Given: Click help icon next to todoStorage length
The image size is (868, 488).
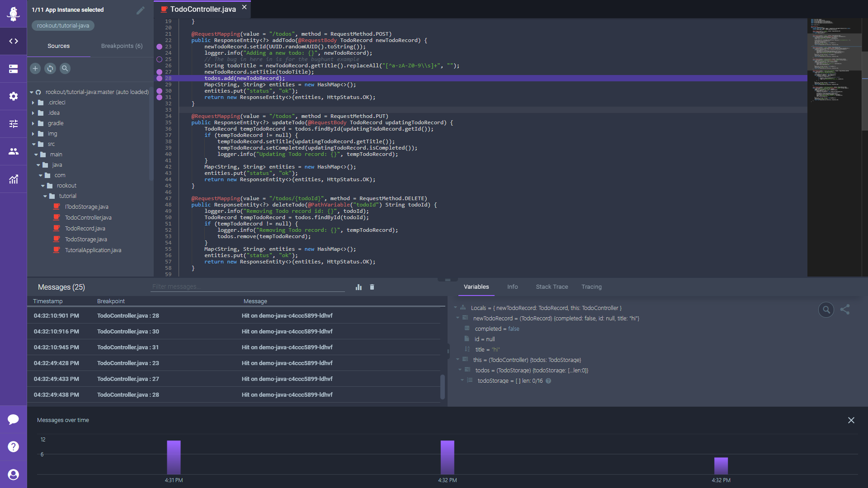Looking at the screenshot, I should [548, 381].
